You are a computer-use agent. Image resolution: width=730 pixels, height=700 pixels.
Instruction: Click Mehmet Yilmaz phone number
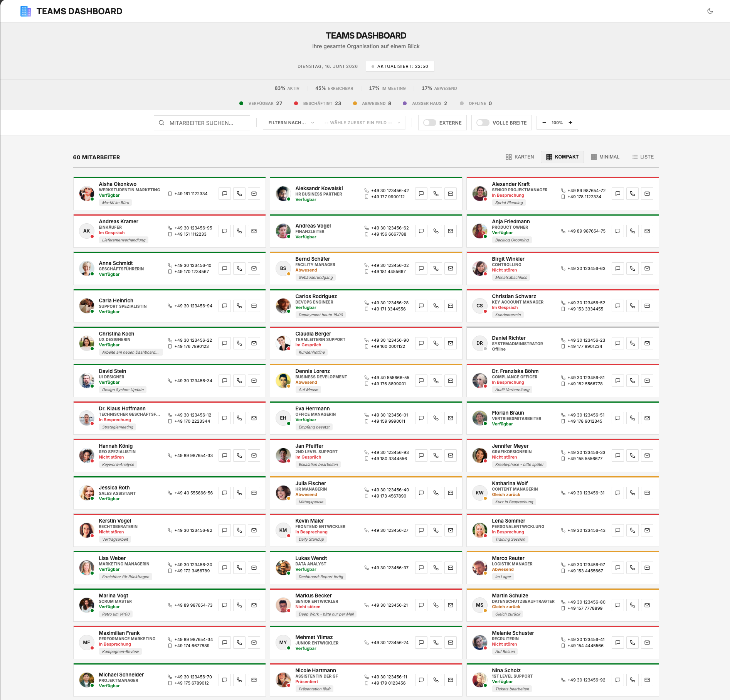390,643
